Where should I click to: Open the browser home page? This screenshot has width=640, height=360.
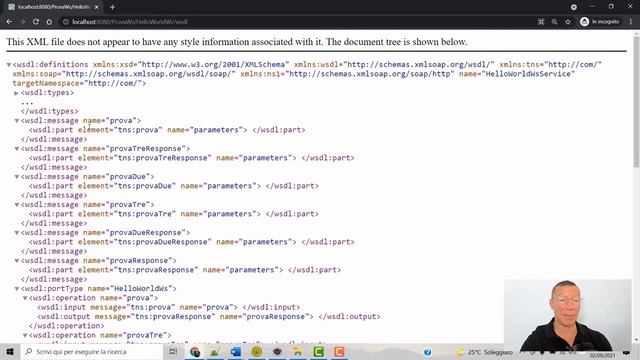pos(49,22)
